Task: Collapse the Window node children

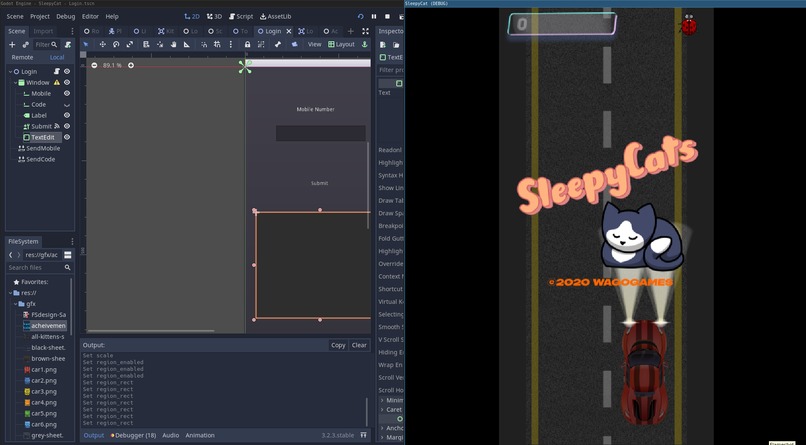Action: pos(15,82)
